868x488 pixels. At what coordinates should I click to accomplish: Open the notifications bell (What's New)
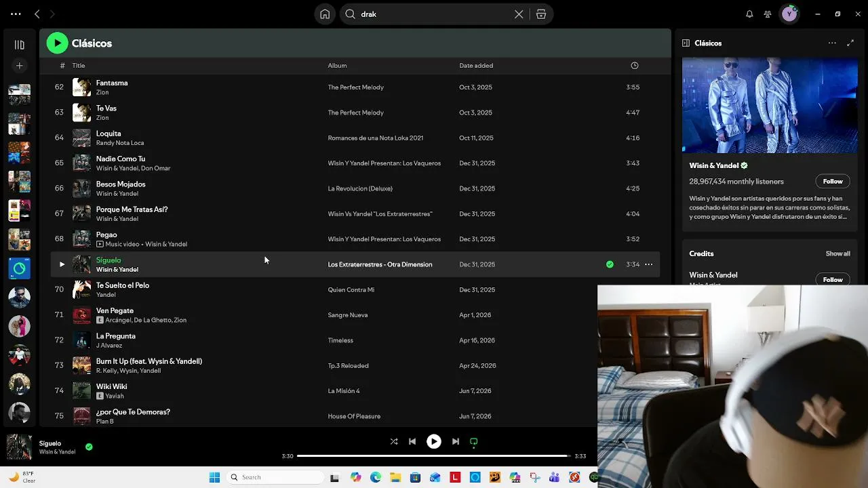(749, 14)
